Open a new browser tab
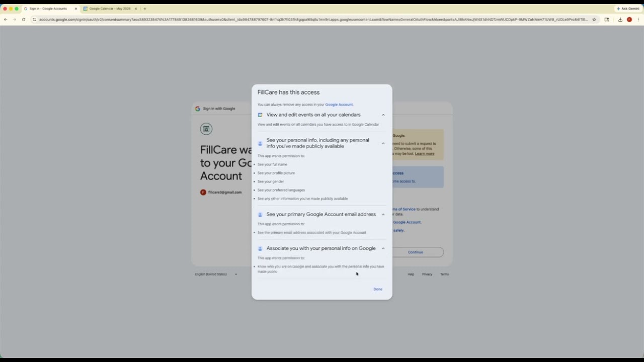 145,9
